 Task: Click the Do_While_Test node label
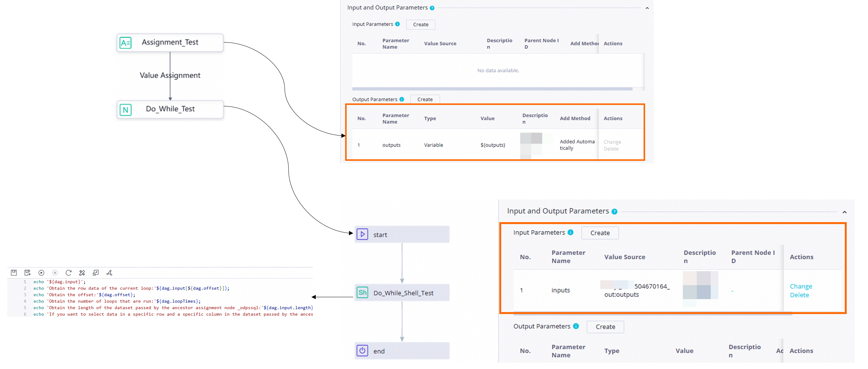(x=170, y=109)
